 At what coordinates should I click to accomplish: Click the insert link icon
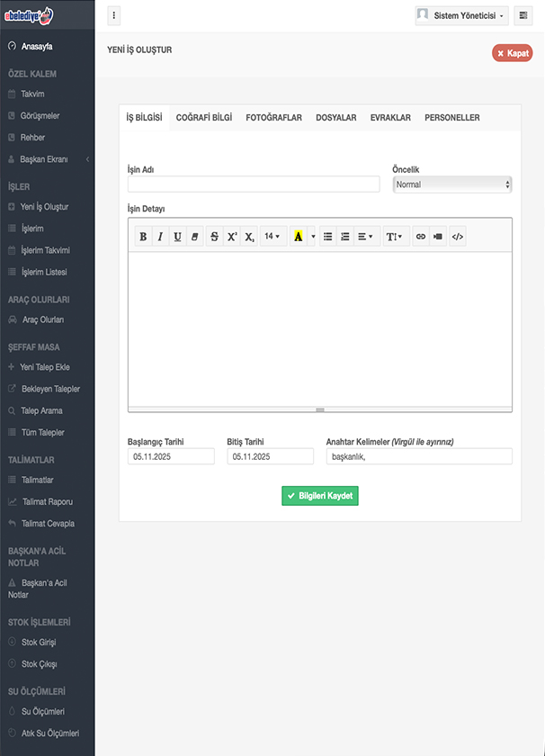pos(420,237)
